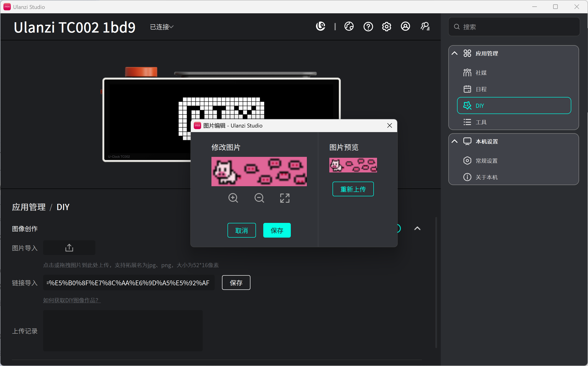Maximize the Ulanzi Studio window
588x366 pixels.
pyautogui.click(x=555, y=7)
